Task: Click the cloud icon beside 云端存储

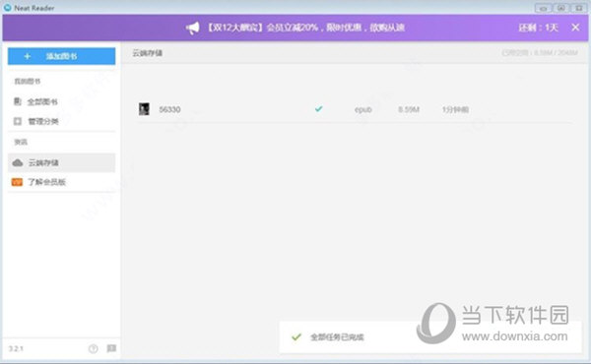Action: point(18,162)
